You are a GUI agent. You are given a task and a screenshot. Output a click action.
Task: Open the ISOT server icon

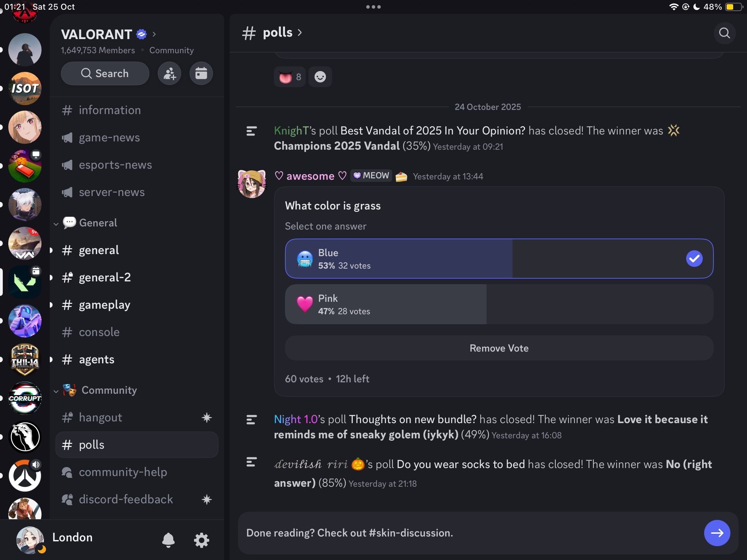25,88
